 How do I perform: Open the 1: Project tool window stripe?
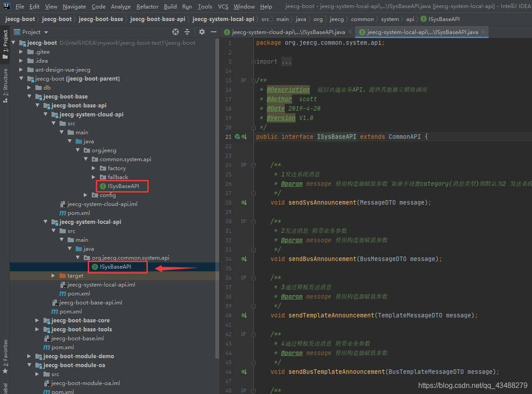point(5,44)
